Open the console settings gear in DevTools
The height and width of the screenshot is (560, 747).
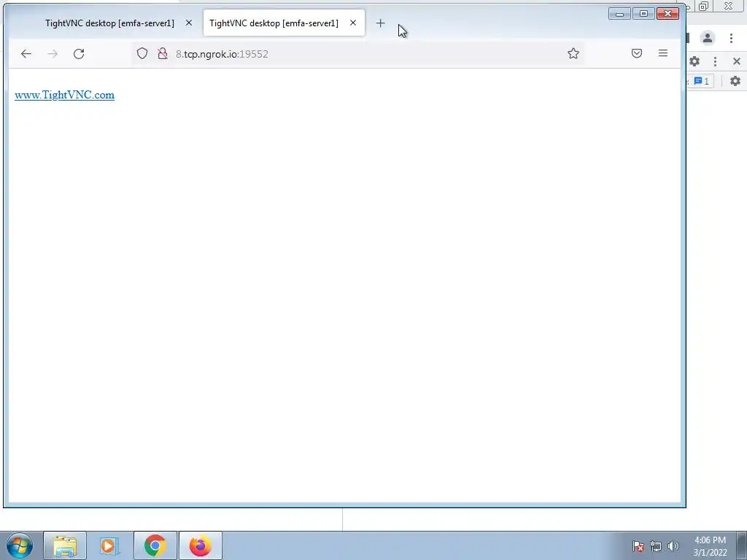pyautogui.click(x=735, y=81)
